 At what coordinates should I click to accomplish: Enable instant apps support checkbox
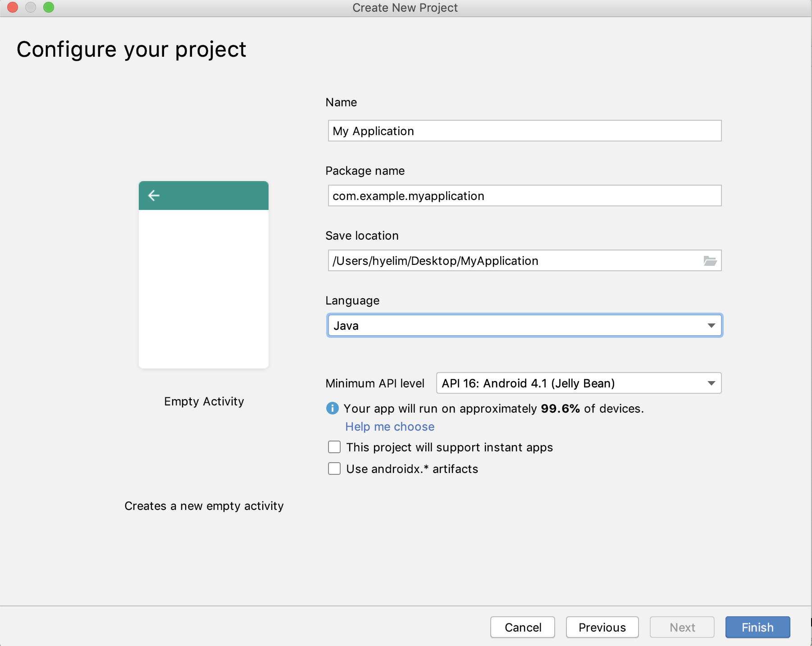(x=334, y=447)
